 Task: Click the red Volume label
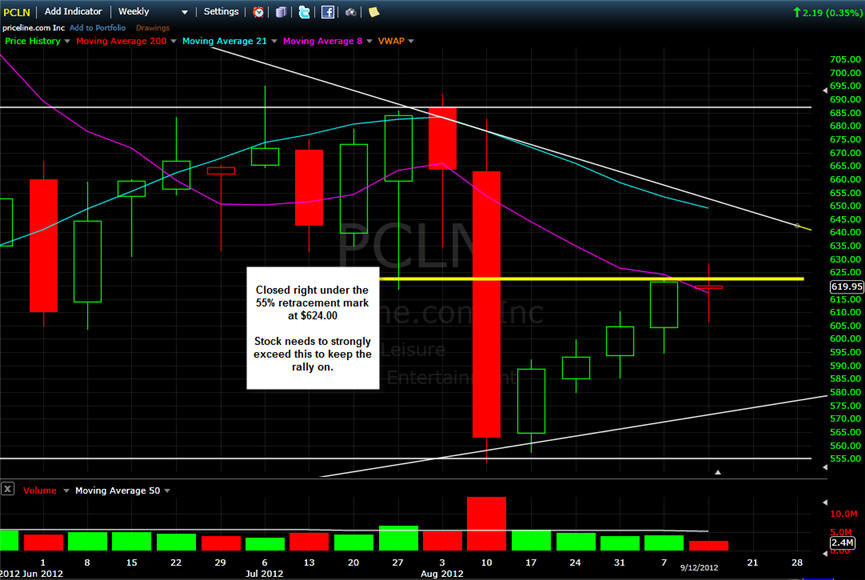[x=40, y=491]
